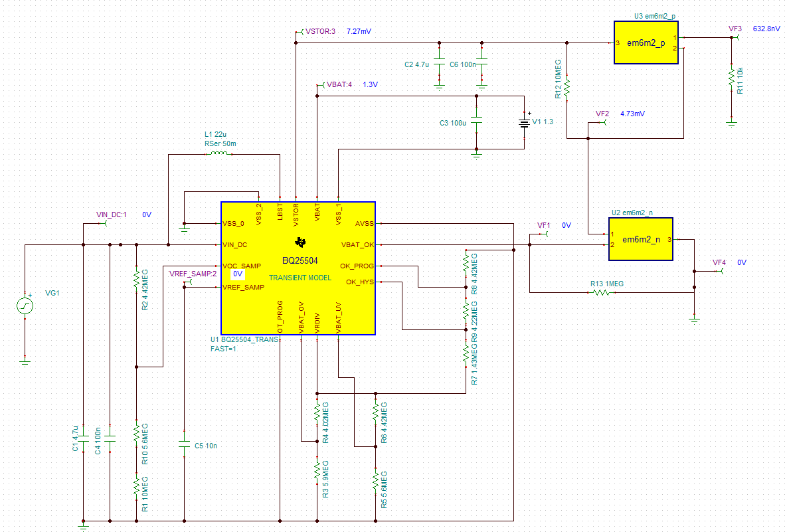Click the 4.73mV probe value
Image resolution: width=787 pixels, height=532 pixels.
coord(632,114)
